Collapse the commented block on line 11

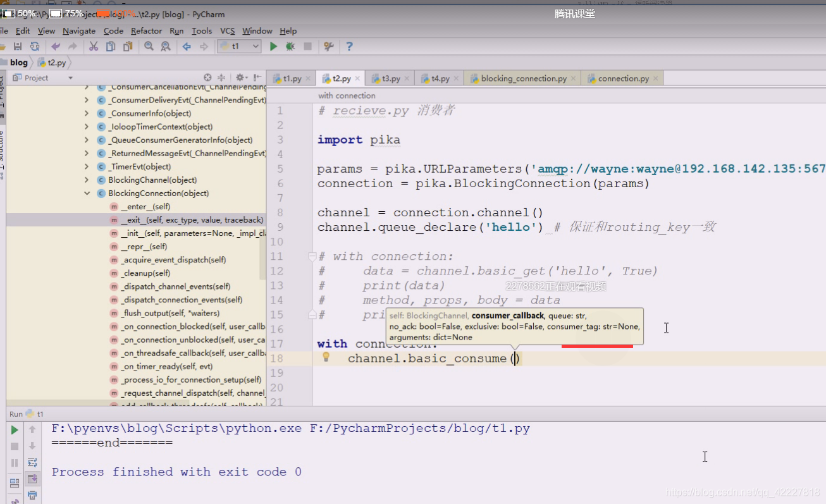(x=312, y=256)
